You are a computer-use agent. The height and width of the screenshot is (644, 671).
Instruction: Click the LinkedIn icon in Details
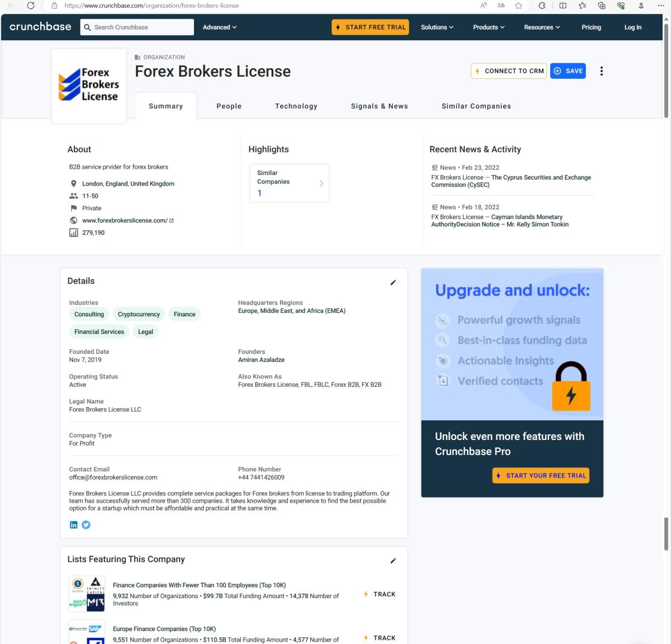coord(73,524)
